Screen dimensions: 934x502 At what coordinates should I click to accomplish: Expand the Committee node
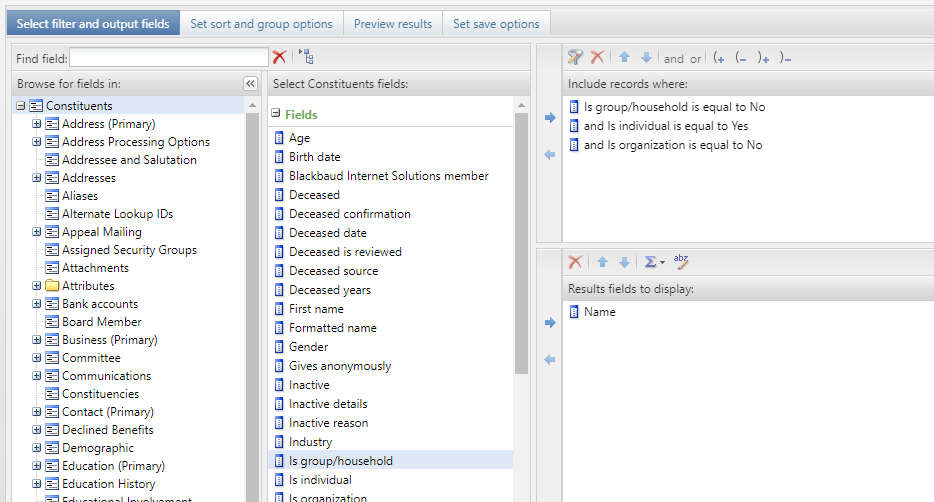pyautogui.click(x=37, y=358)
